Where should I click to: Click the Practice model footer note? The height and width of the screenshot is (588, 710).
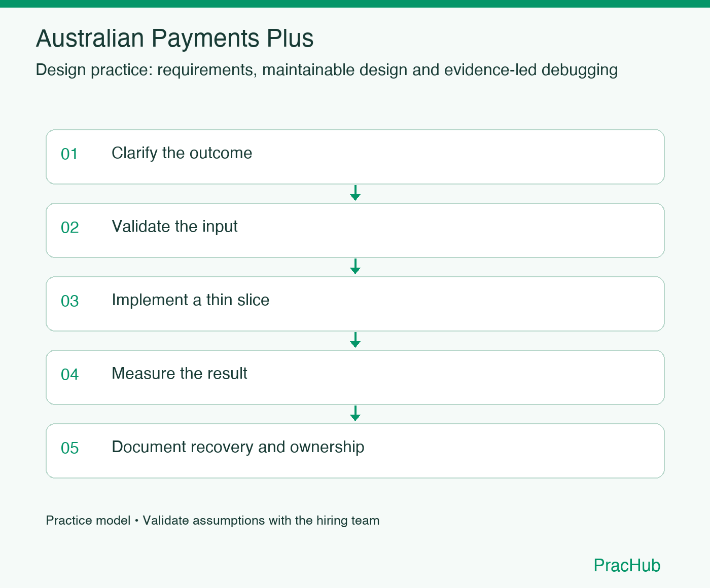tap(212, 521)
